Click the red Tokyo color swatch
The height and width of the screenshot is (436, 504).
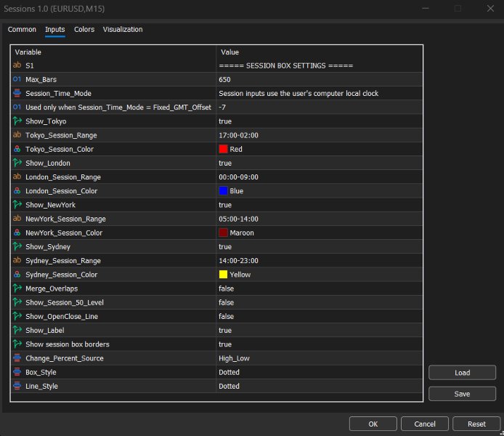click(223, 149)
